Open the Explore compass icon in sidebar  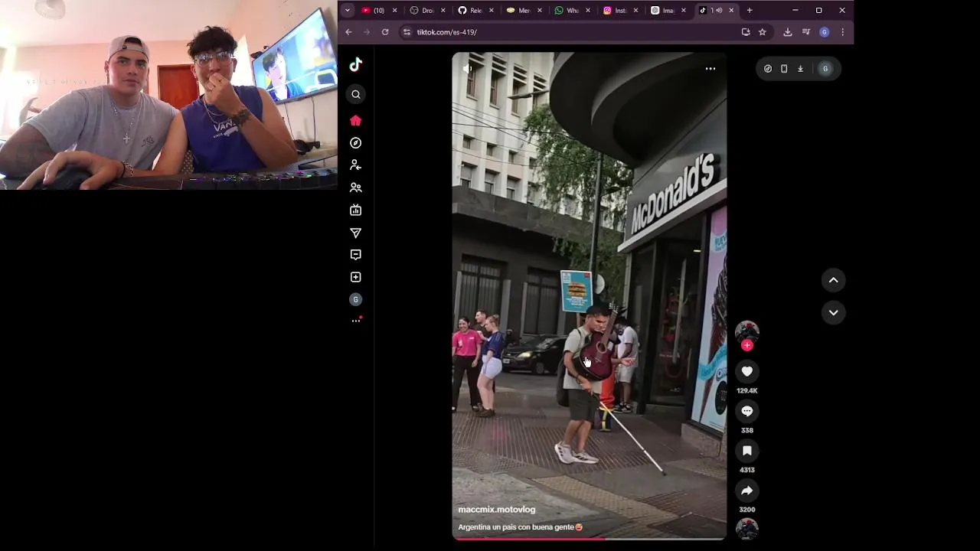(355, 143)
